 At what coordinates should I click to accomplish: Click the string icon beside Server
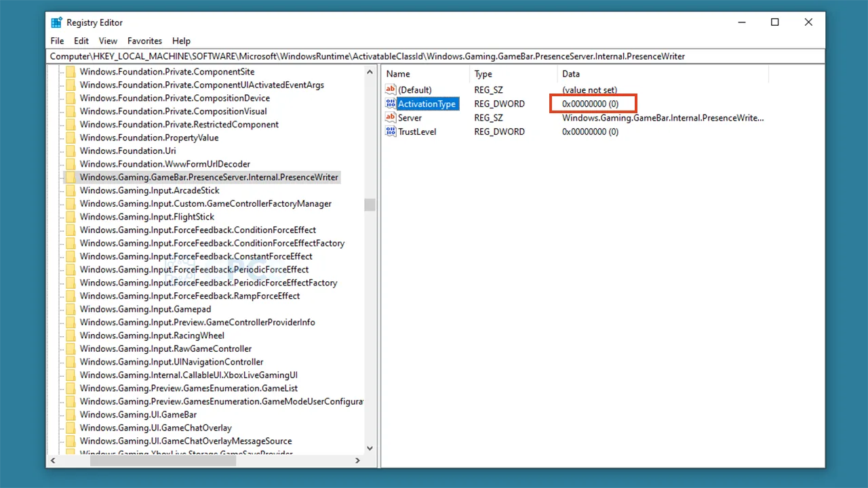(x=390, y=117)
